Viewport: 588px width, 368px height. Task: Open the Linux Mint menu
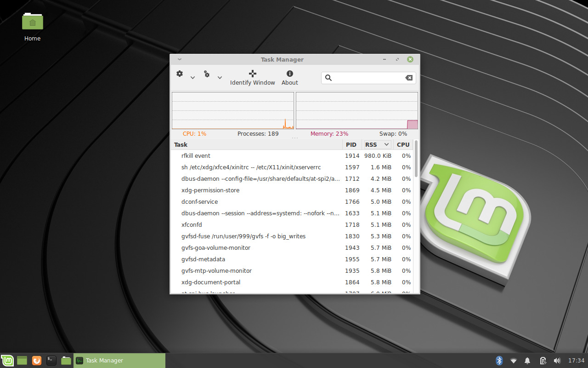(7, 360)
